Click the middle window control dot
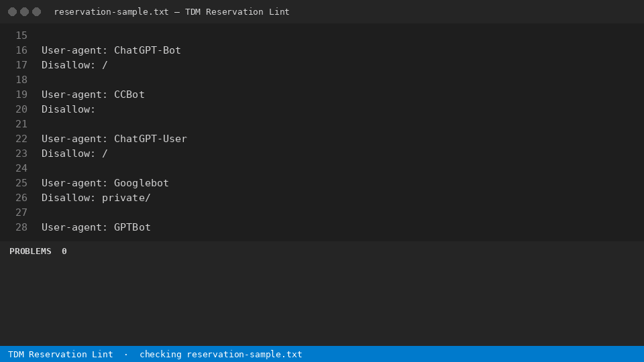 (x=25, y=12)
